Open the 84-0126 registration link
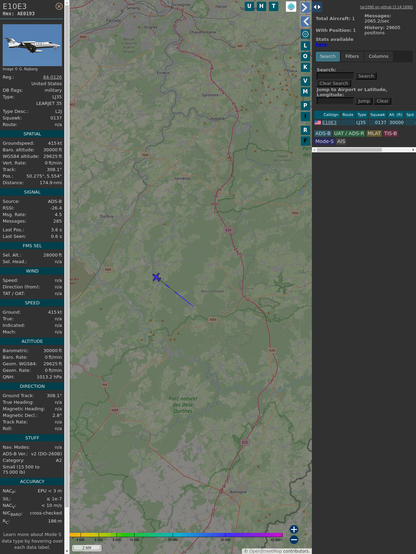Viewport: 416px width, 554px height. (x=52, y=77)
